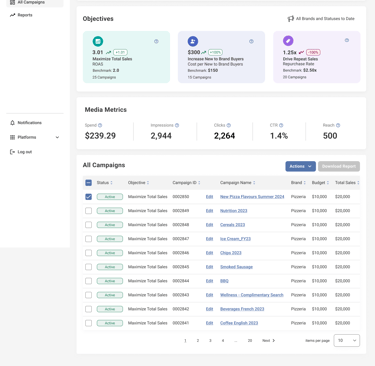Go to page 2 of campaigns
The height and width of the screenshot is (366, 375).
(198, 341)
